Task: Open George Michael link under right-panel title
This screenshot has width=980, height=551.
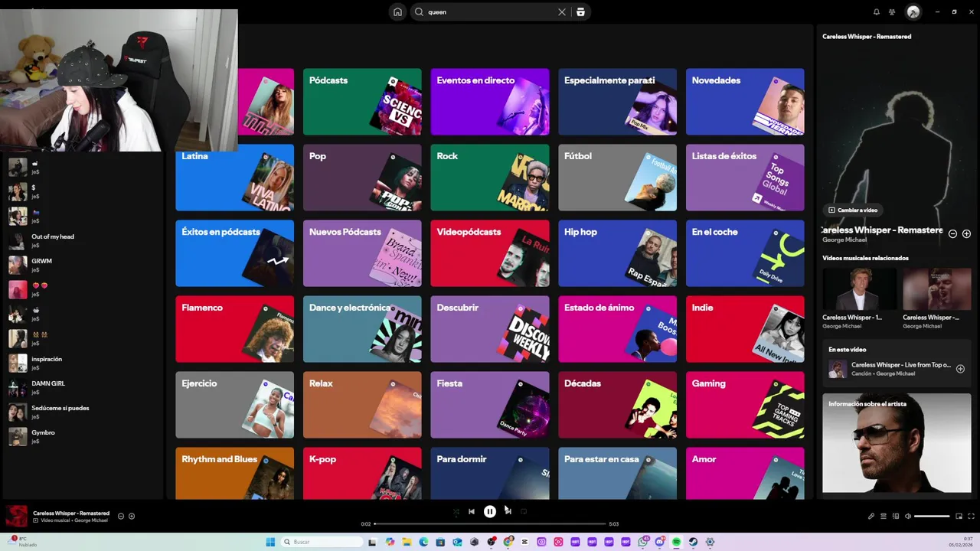Action: click(844, 240)
